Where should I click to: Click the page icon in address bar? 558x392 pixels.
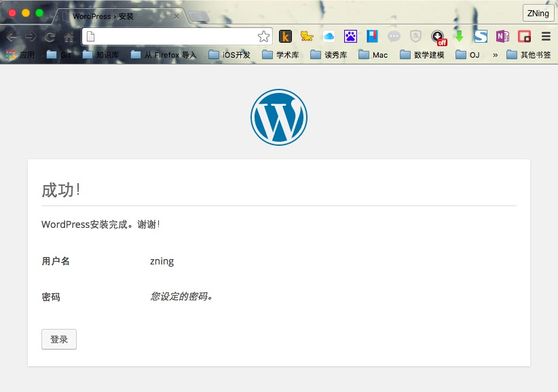coord(91,36)
